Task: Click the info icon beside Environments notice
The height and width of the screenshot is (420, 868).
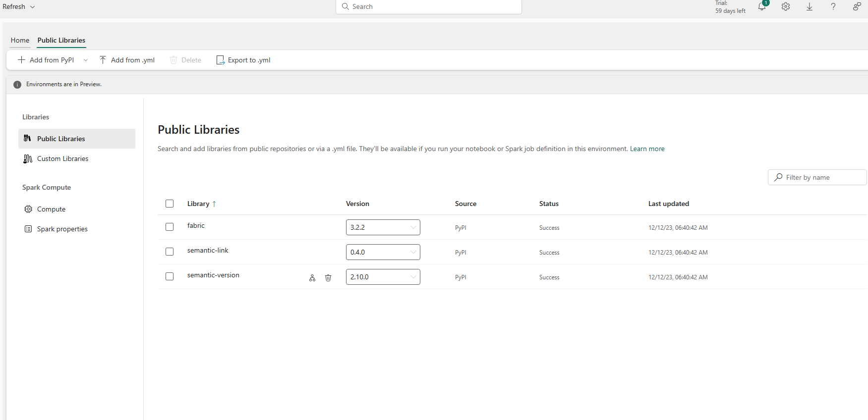Action: (x=17, y=85)
